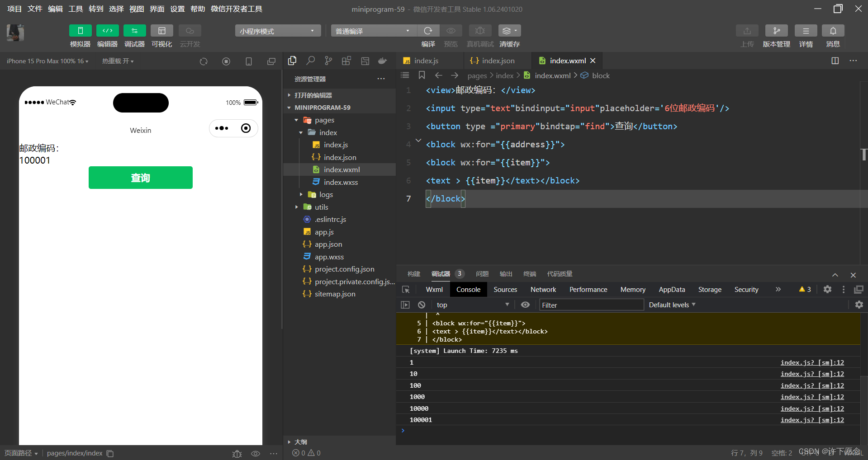Open Version Management icon in the toolbar
The height and width of the screenshot is (460, 868).
coord(776,31)
